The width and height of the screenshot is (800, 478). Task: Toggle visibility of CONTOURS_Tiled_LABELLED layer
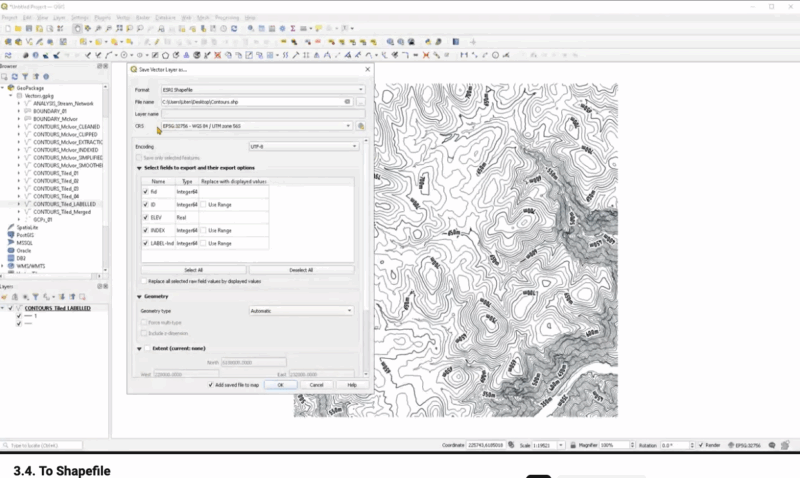pyautogui.click(x=10, y=308)
